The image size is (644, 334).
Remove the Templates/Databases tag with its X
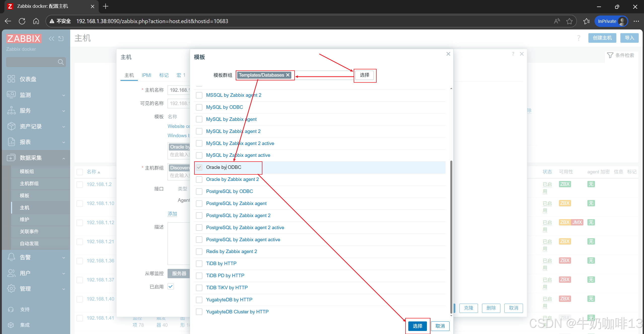pyautogui.click(x=288, y=75)
